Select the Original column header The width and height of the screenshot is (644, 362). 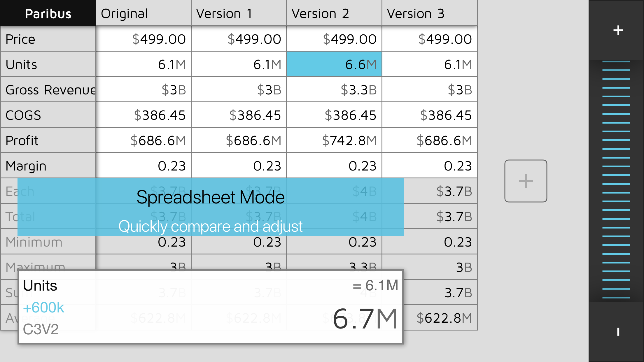[x=143, y=13]
